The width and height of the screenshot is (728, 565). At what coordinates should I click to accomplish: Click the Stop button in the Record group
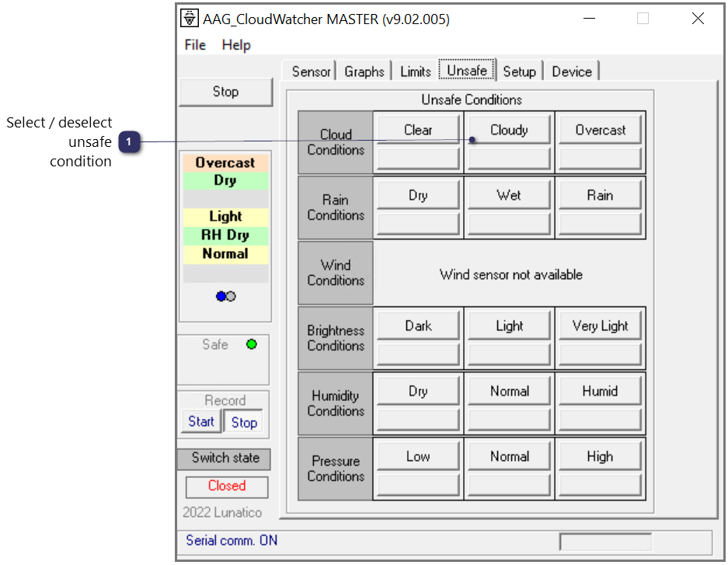tap(244, 422)
